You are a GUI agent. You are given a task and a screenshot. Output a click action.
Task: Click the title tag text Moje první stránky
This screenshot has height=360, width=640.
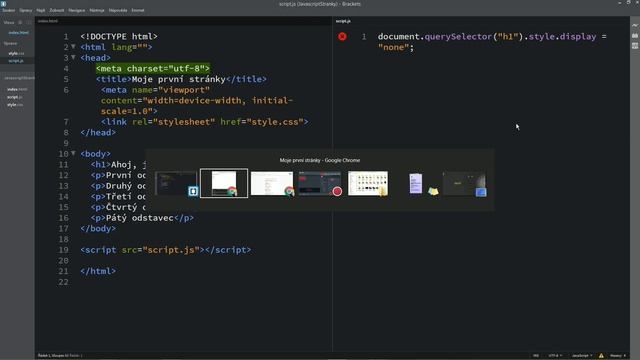[178, 79]
